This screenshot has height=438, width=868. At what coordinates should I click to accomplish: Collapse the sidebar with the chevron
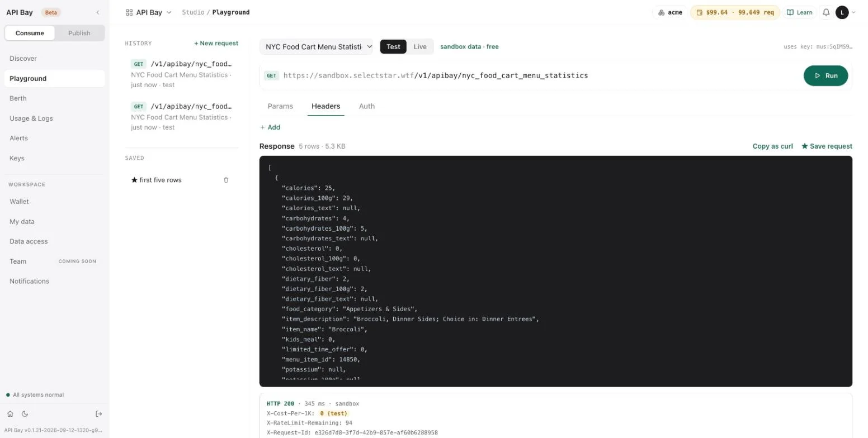click(x=98, y=12)
